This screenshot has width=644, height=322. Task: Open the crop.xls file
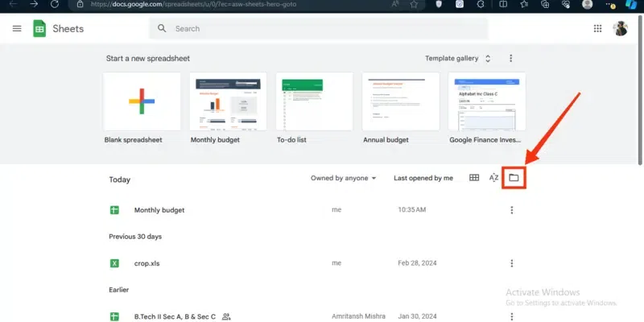coord(147,263)
